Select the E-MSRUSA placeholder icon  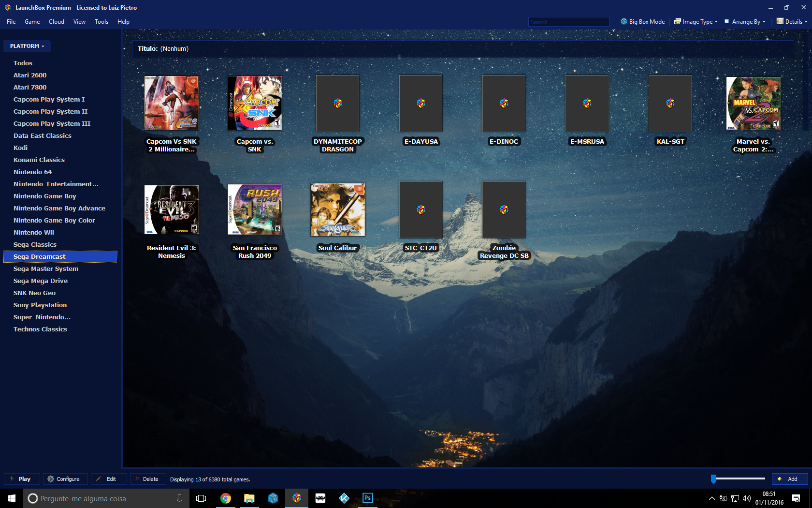click(587, 103)
